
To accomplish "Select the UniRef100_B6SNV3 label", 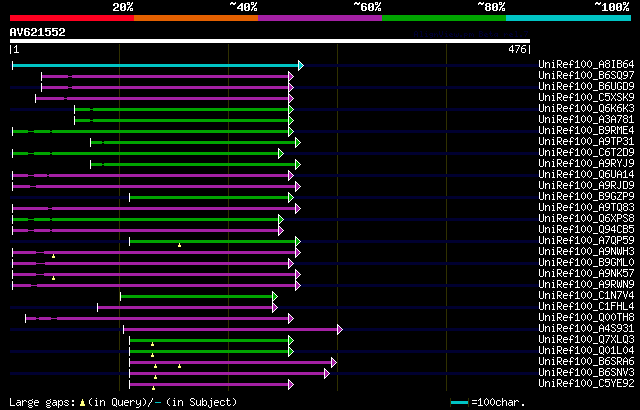I will coord(586,373).
